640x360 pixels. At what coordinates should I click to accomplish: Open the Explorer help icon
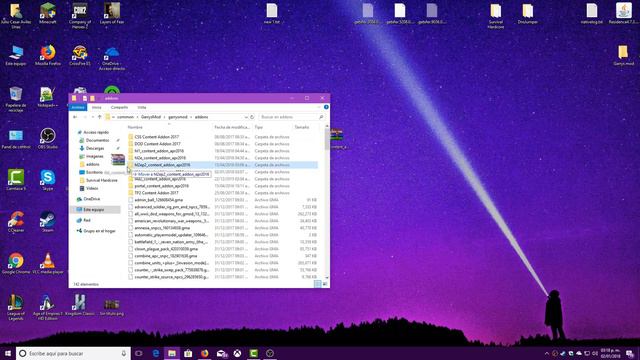pos(326,107)
